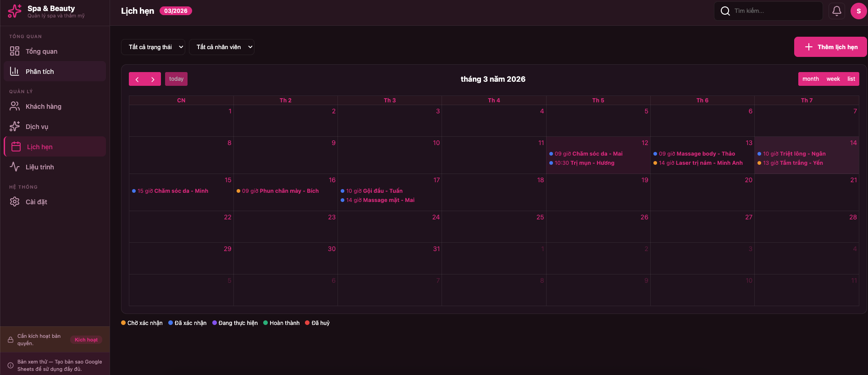
Task: Switch calendar to list view
Action: click(x=851, y=79)
